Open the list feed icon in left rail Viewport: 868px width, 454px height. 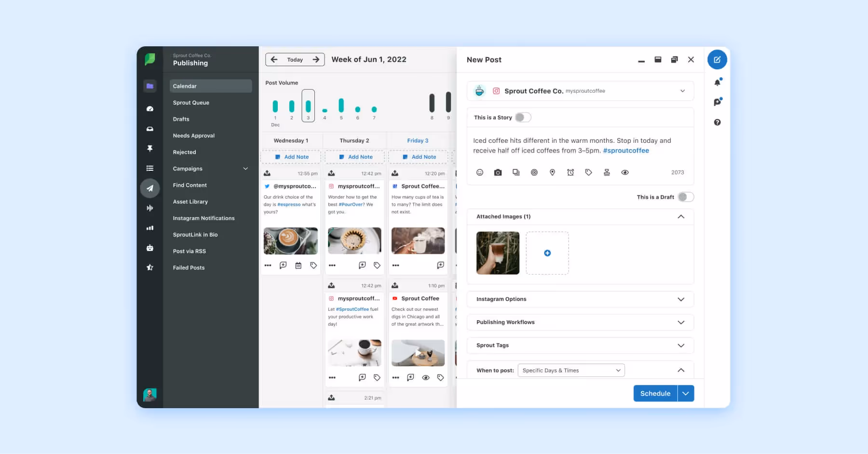pyautogui.click(x=150, y=168)
